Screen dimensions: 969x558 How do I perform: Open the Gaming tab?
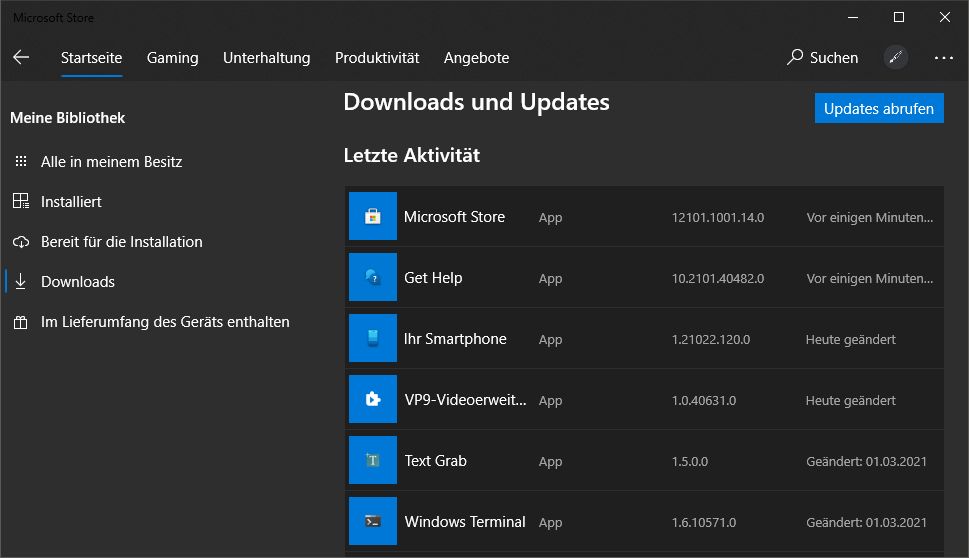point(172,57)
